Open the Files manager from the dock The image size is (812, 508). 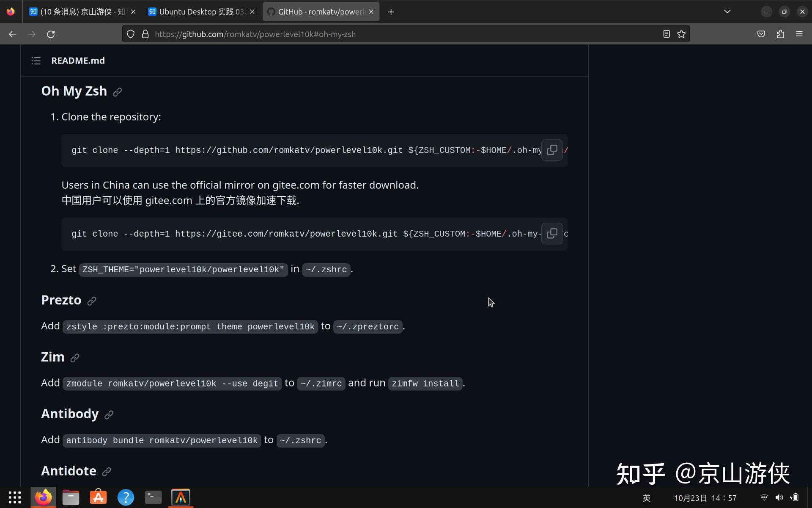tap(71, 497)
